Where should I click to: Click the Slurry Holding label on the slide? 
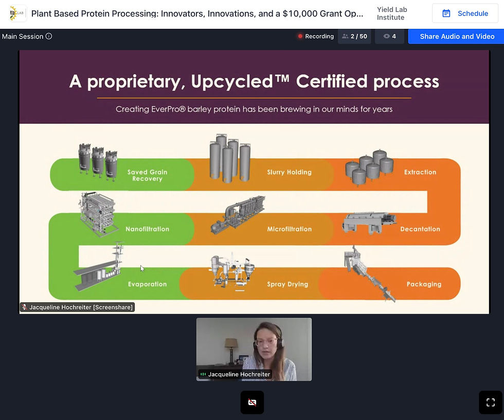[x=289, y=172]
